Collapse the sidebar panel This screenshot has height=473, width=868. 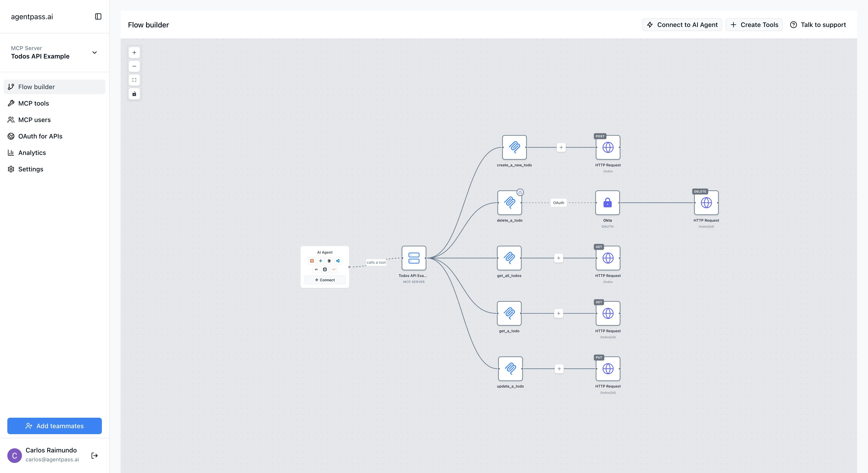98,16
